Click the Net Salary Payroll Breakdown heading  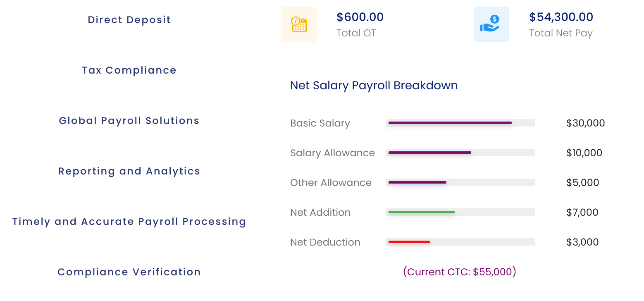374,86
